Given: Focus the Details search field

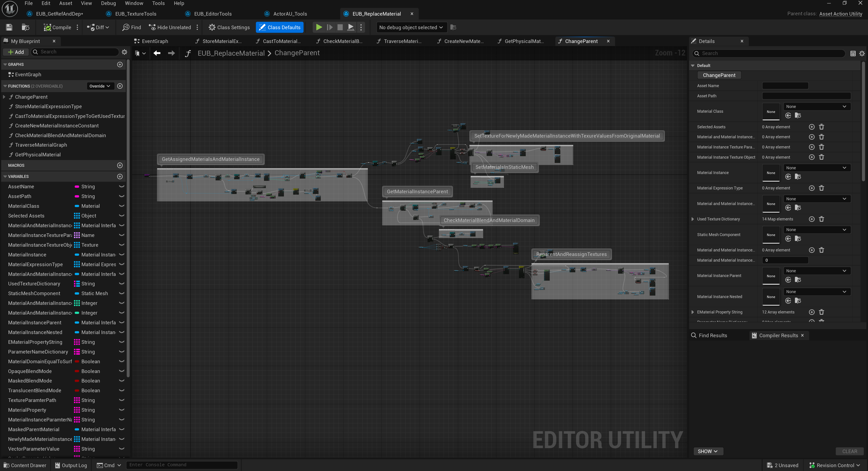Looking at the screenshot, I should 768,53.
